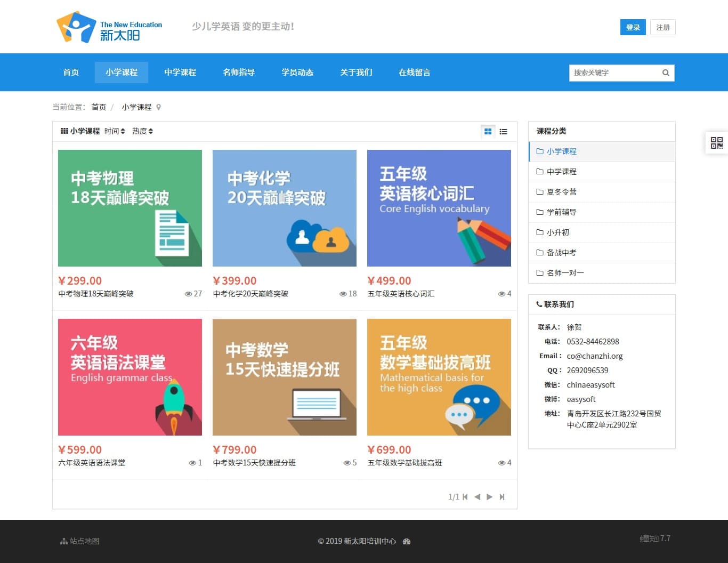Viewport: 728px width, 563px height.
Task: Select 夏冬令营 in course categories
Action: click(561, 192)
